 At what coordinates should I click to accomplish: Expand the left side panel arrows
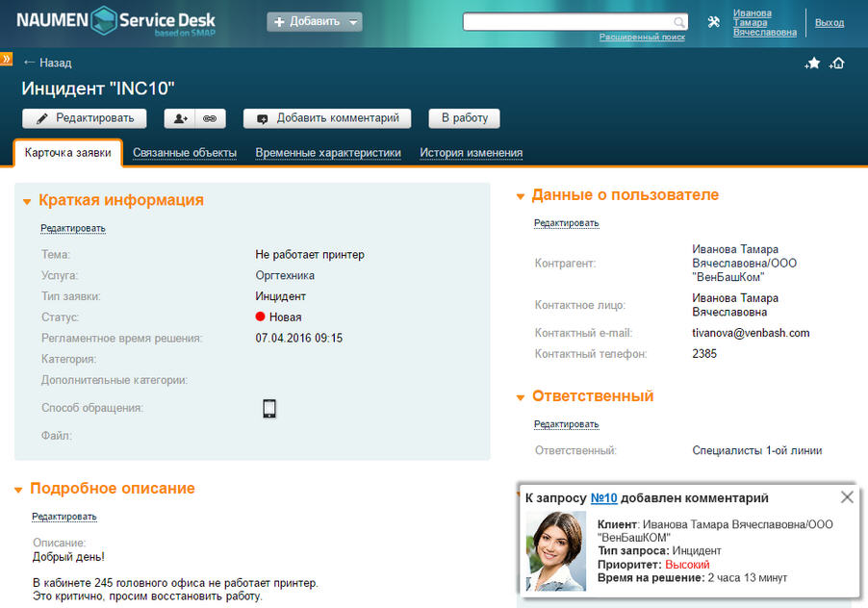click(x=6, y=60)
